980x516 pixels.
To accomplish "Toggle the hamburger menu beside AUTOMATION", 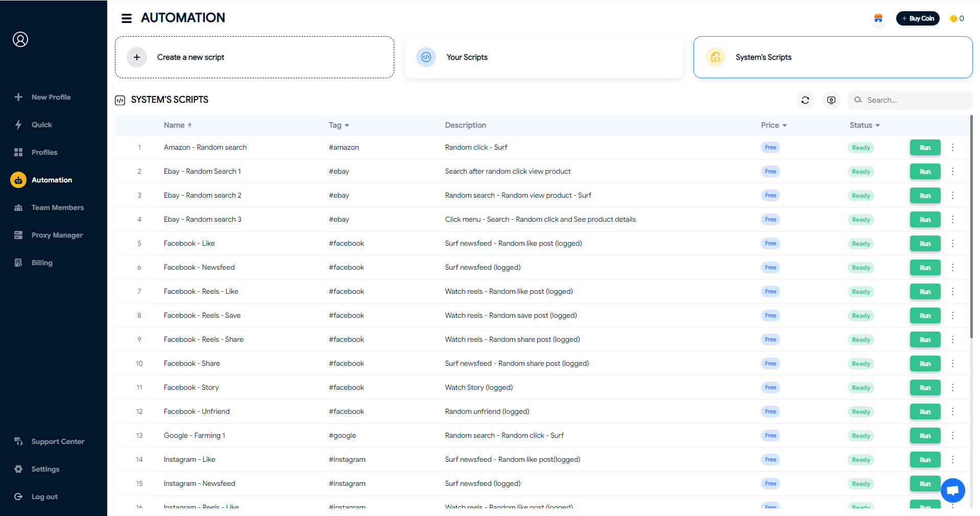I will tap(126, 18).
